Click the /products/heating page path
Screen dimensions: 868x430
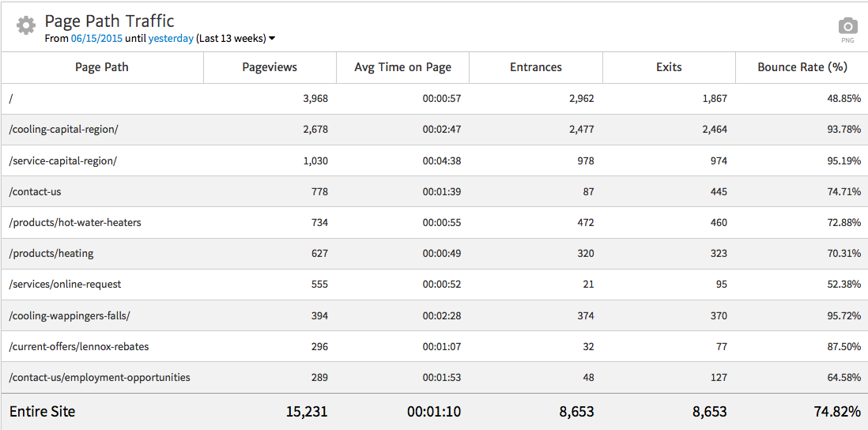click(51, 254)
